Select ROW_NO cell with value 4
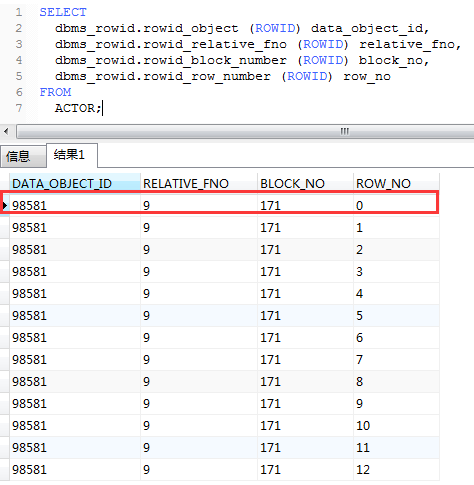 396,294
